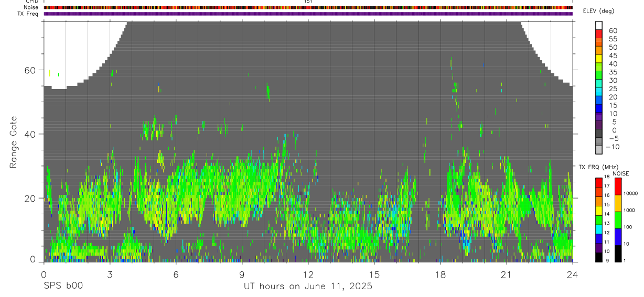Screen dimensions: 644x297
Task: Select the red top swatch in NOISE legend
Action: click(618, 186)
